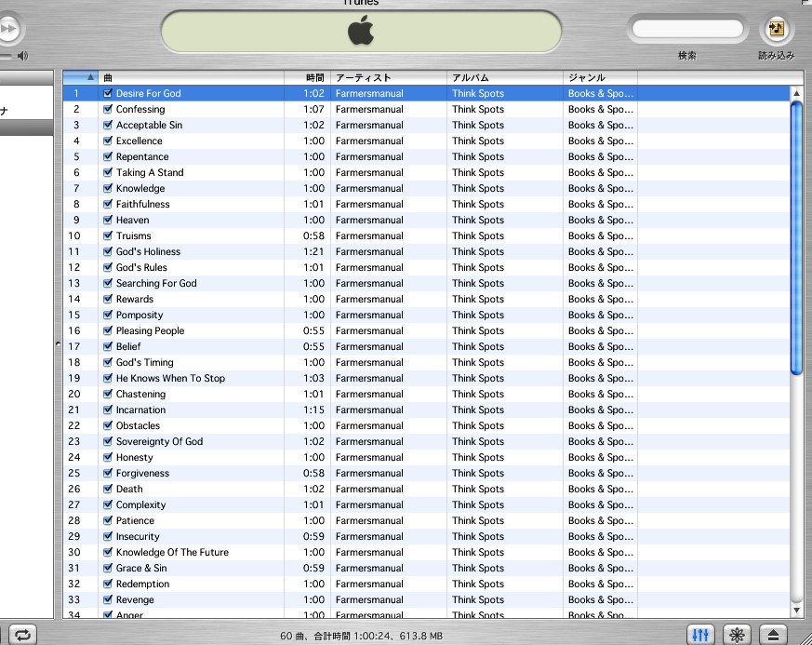812x645 pixels.
Task: Select the God's Rules track title
Action: 141,267
